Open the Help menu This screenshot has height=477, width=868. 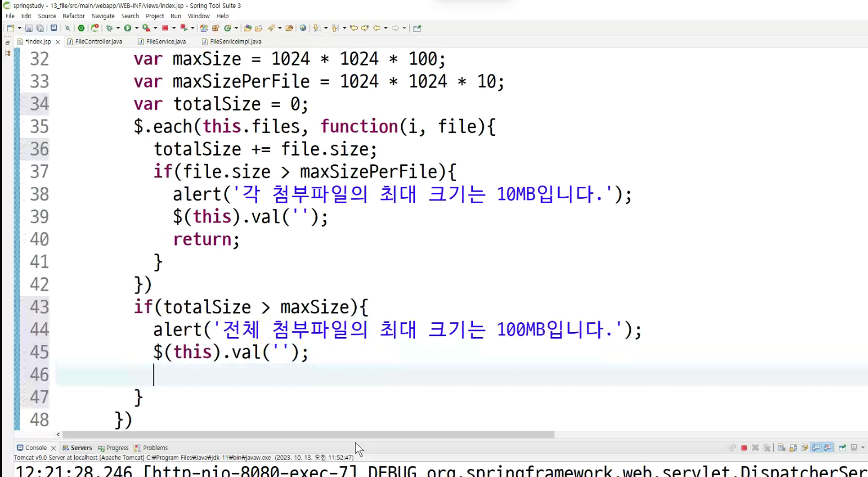(x=222, y=16)
